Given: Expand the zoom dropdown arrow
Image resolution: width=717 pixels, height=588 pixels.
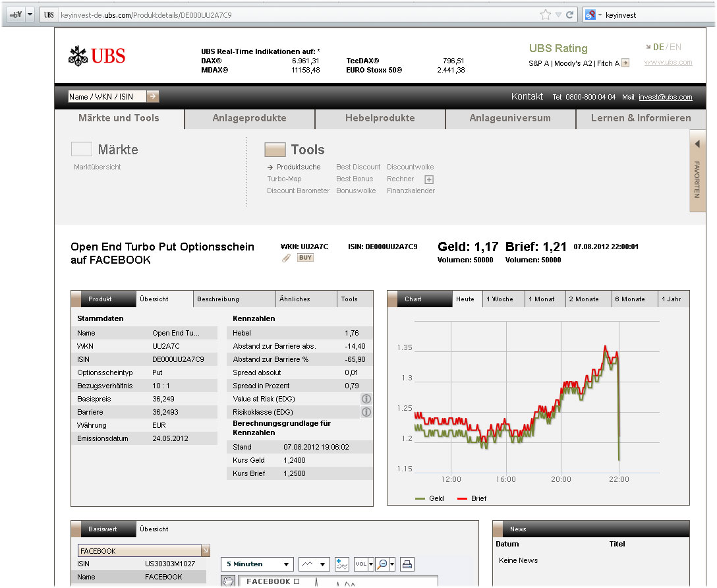Looking at the screenshot, I should tap(392, 564).
